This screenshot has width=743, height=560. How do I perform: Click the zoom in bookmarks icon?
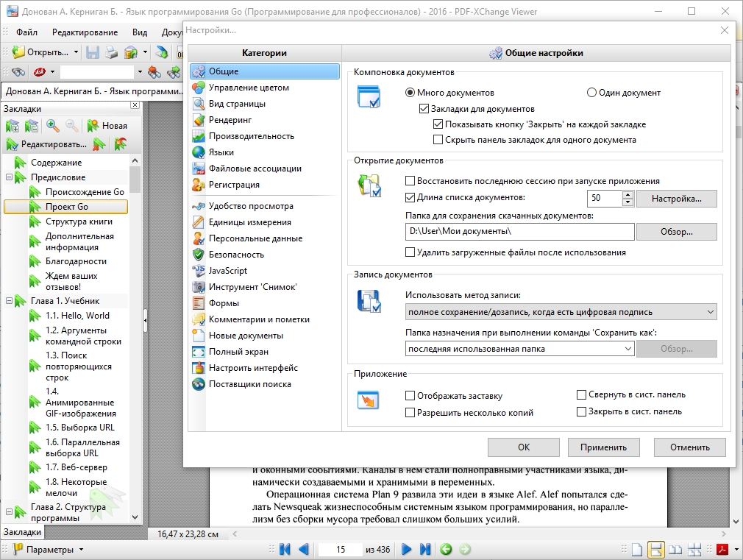click(x=52, y=126)
